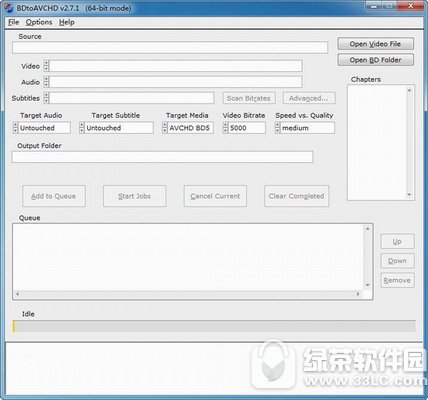428x400 pixels.
Task: Click the Target Subtitle spinner arrows
Action: (82, 128)
